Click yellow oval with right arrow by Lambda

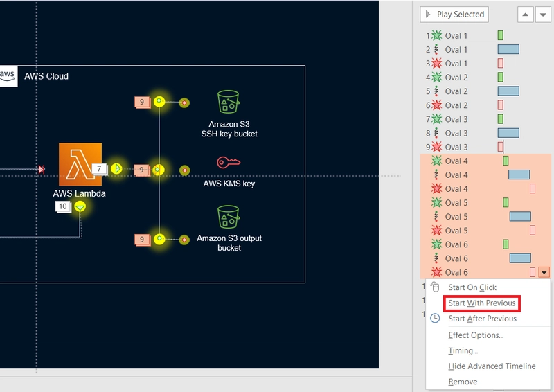pos(116,168)
